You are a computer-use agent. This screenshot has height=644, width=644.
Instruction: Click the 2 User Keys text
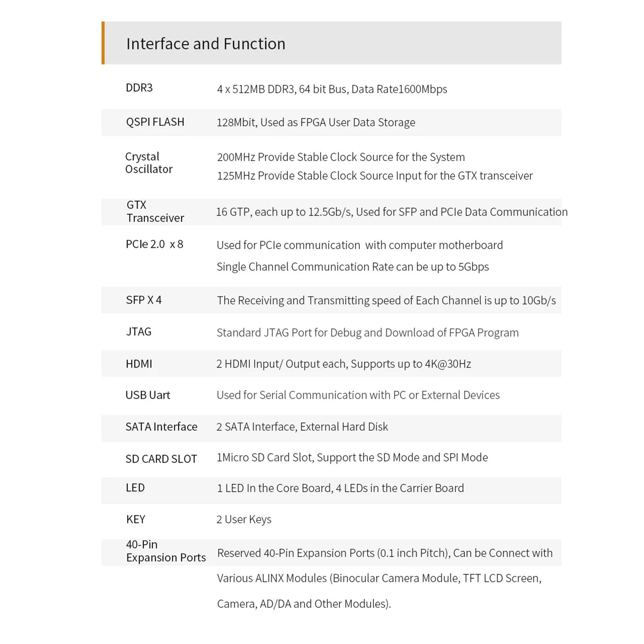click(244, 519)
